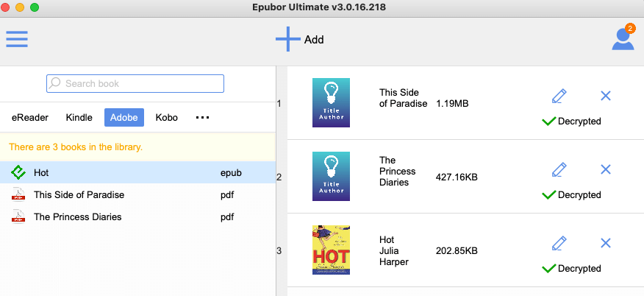Click the 427.16KB file size
644x296 pixels.
457,177
